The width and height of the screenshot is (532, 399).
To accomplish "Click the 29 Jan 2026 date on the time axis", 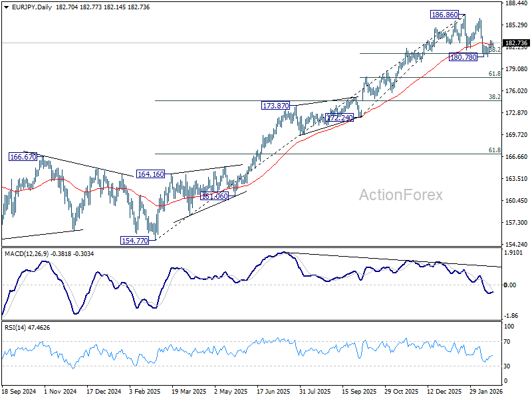I will pyautogui.click(x=486, y=391).
